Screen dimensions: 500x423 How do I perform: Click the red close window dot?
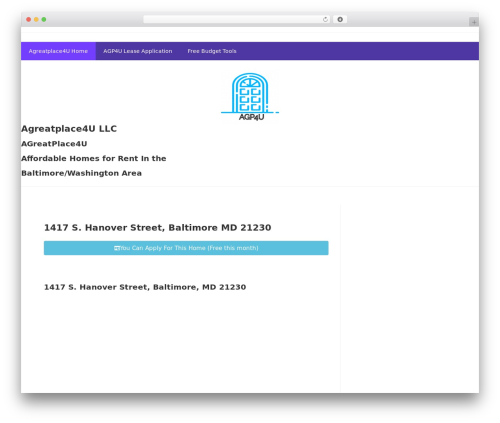click(29, 20)
